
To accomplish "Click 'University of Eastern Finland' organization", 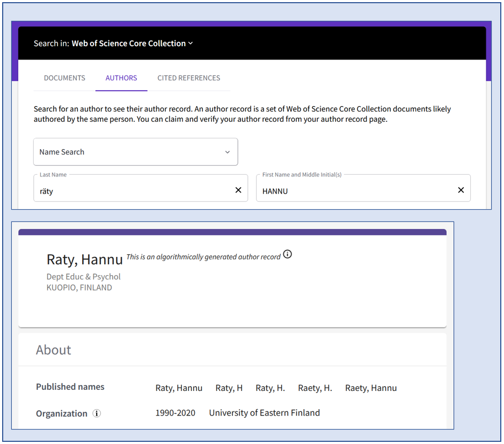I will 265,413.
